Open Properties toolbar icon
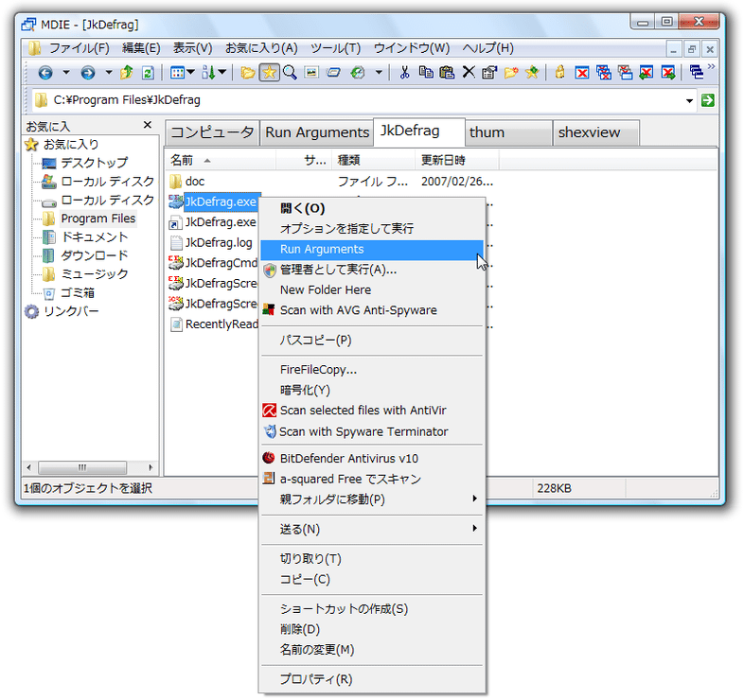This screenshot has width=744, height=700. (489, 73)
